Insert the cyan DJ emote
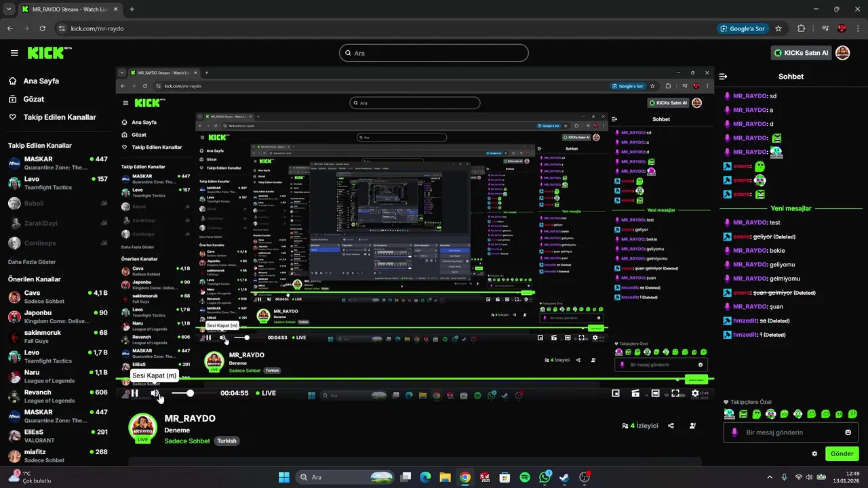 pyautogui.click(x=729, y=414)
